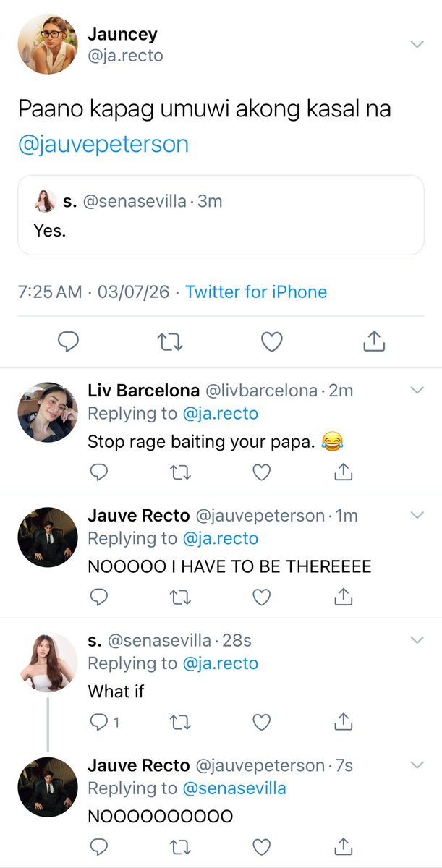Reply to Liv Barcelona's tweet
Image resolution: width=442 pixels, height=868 pixels.
98,472
